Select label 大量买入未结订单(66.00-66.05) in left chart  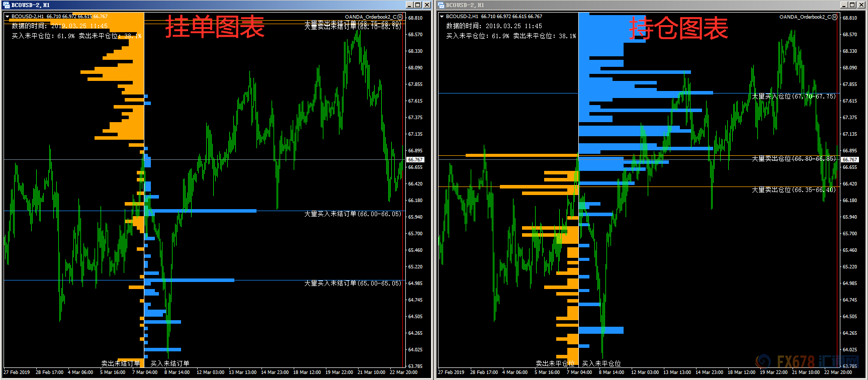[353, 214]
